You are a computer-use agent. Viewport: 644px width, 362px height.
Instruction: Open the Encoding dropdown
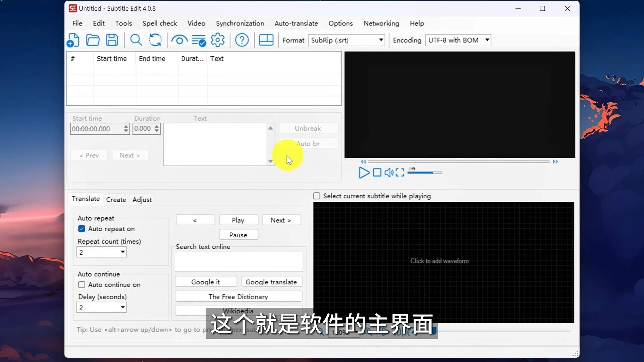coord(487,40)
